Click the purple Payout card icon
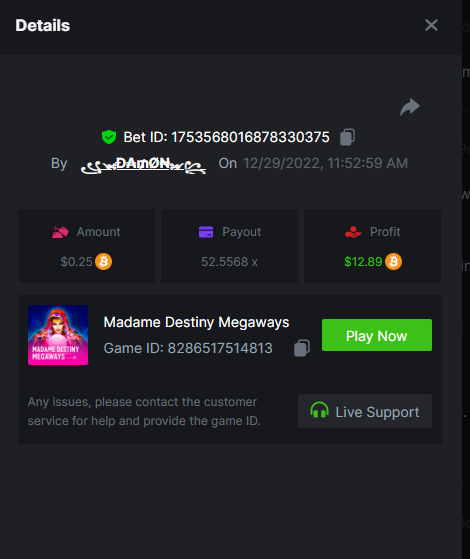The width and height of the screenshot is (470, 559). [206, 232]
